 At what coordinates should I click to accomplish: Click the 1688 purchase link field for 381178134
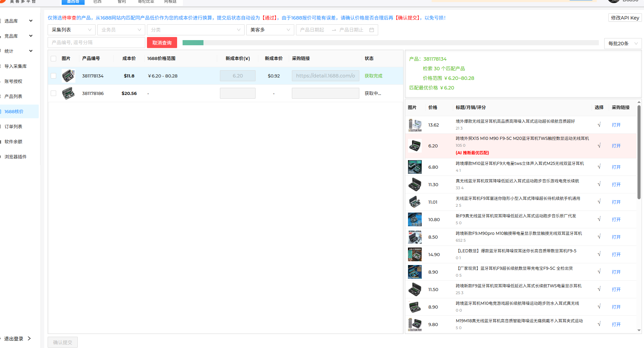325,76
